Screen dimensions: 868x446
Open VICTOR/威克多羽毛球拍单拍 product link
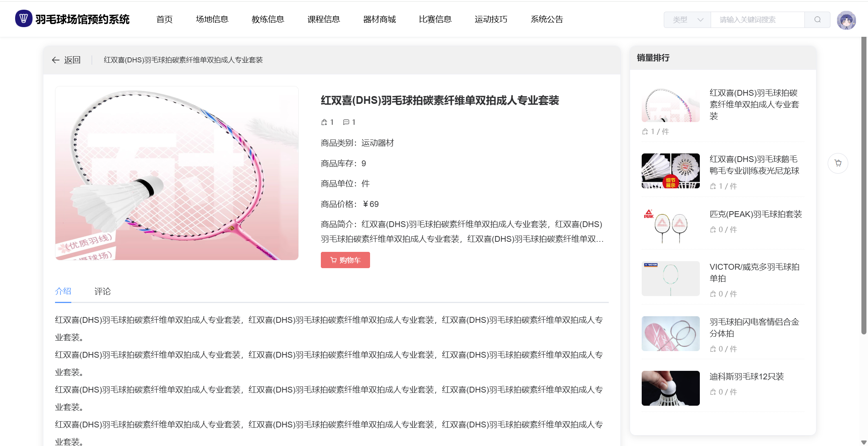[x=754, y=272]
